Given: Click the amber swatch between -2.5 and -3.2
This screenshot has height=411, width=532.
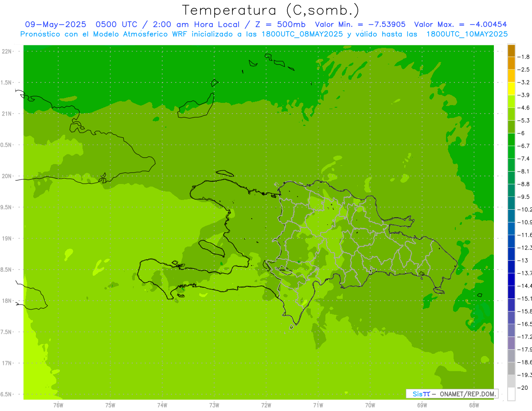Looking at the screenshot, I should pyautogui.click(x=511, y=76).
